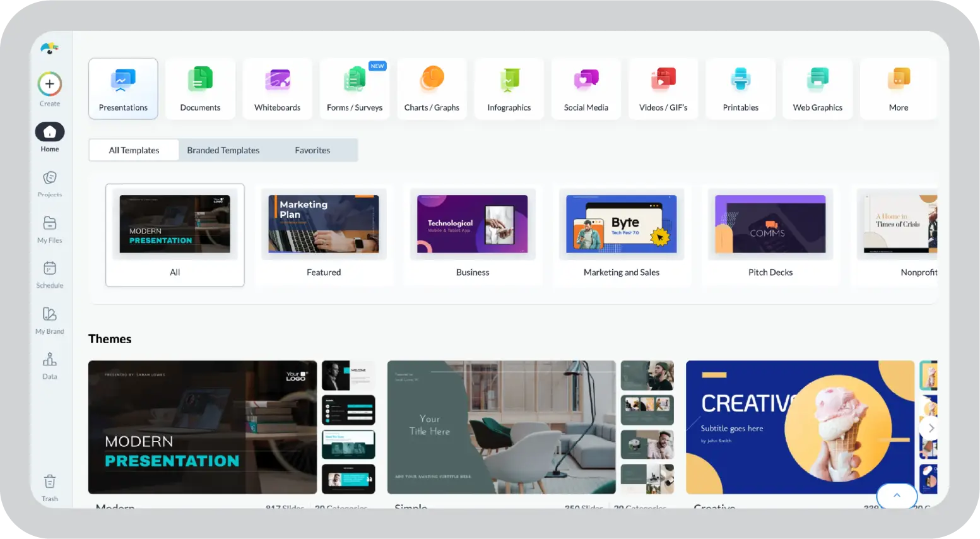Select the All template category card

[175, 235]
